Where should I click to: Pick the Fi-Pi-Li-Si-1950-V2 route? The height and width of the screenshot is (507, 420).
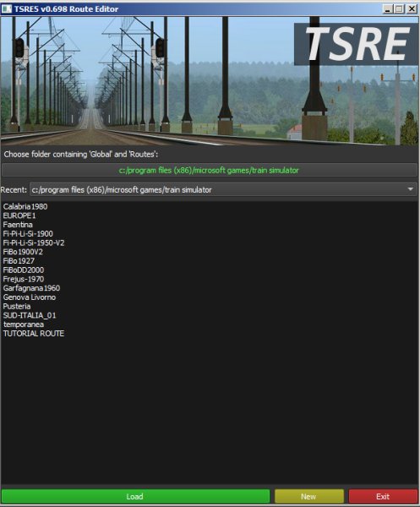click(x=34, y=243)
